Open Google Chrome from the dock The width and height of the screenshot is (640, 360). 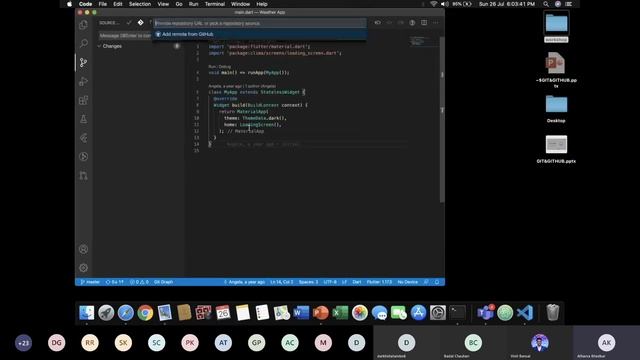tap(145, 313)
